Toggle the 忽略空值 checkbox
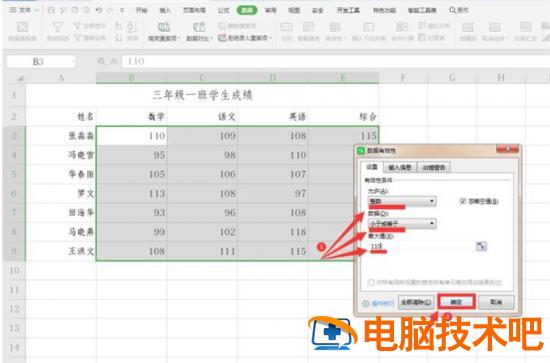This screenshot has width=550, height=363. [463, 202]
